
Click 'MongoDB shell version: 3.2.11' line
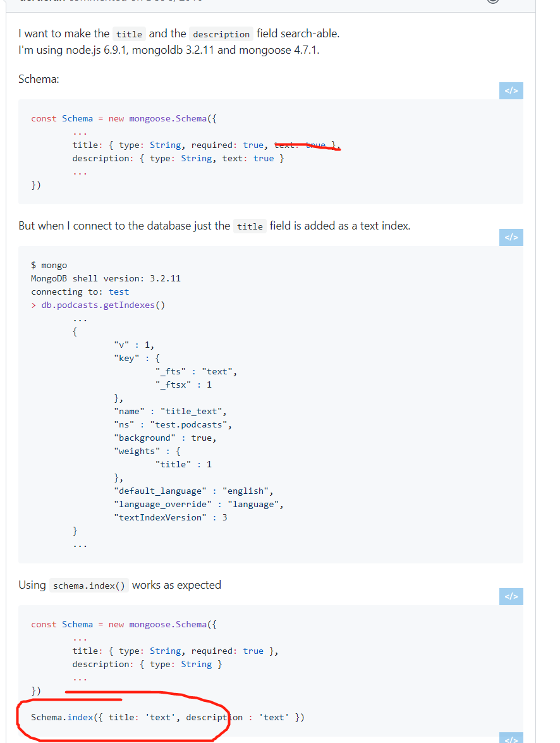tap(106, 279)
